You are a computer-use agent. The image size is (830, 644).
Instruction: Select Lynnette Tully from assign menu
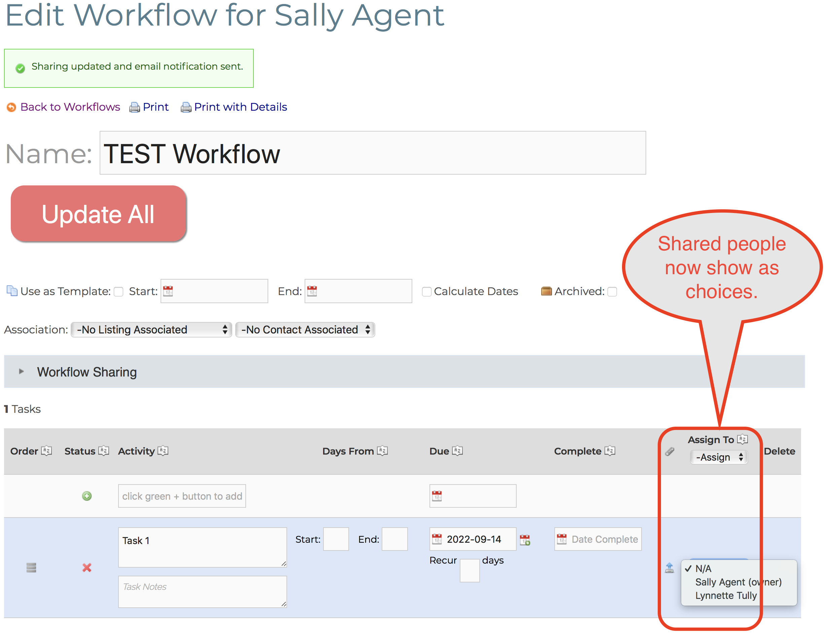pyautogui.click(x=726, y=595)
